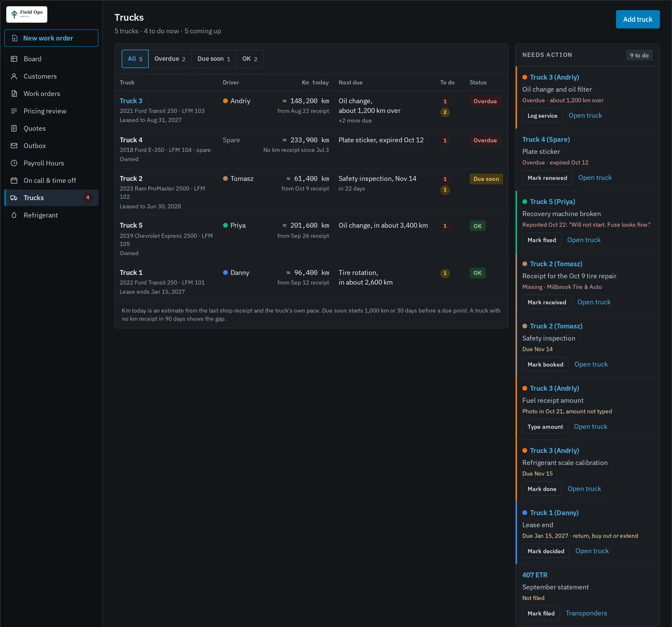Log service for Truck 3 oil change
Viewport: 672px width, 627px height.
coord(542,115)
